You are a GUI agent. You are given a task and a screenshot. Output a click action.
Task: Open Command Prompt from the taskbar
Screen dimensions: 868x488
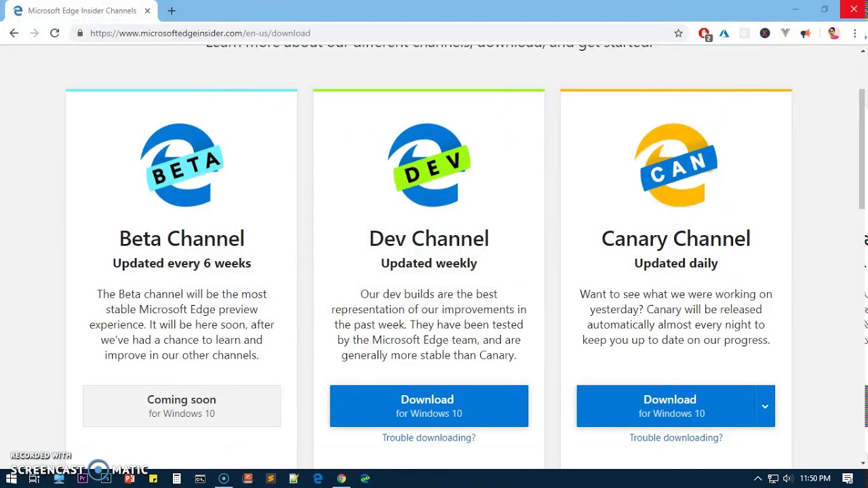coord(200,479)
